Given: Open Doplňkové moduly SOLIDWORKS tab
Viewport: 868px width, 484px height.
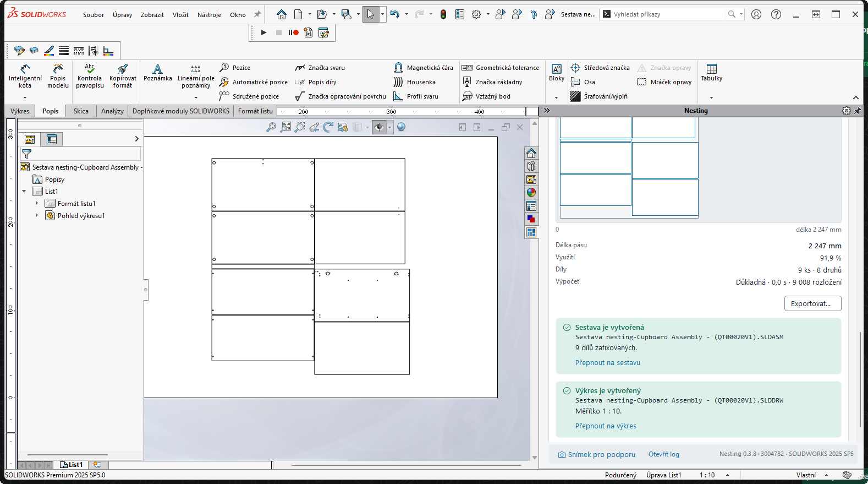Looking at the screenshot, I should point(181,111).
